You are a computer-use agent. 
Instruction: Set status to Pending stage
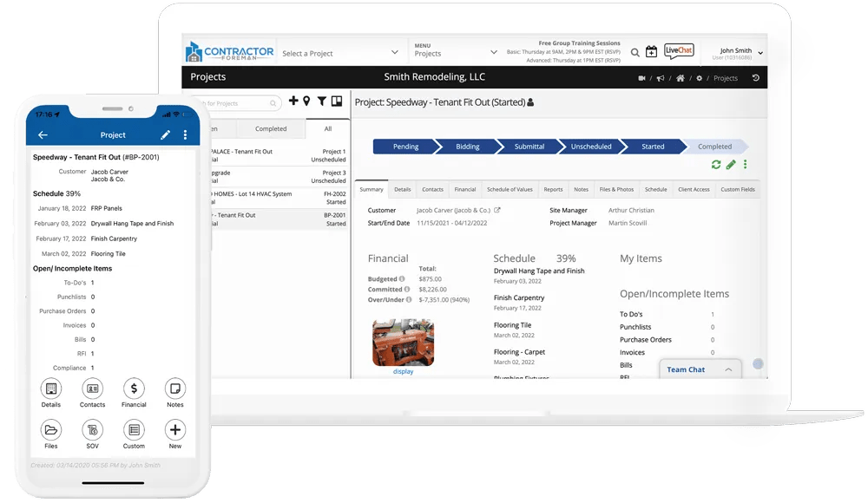[x=405, y=147]
